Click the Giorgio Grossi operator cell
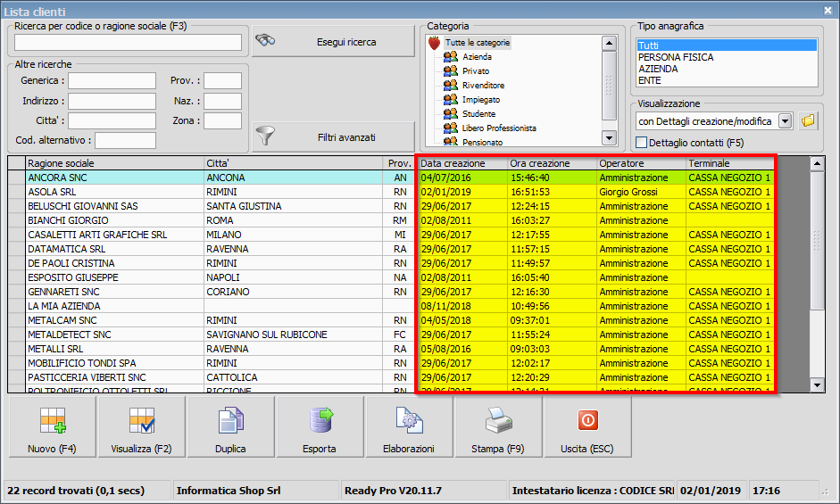The height and width of the screenshot is (504, 840). click(641, 192)
